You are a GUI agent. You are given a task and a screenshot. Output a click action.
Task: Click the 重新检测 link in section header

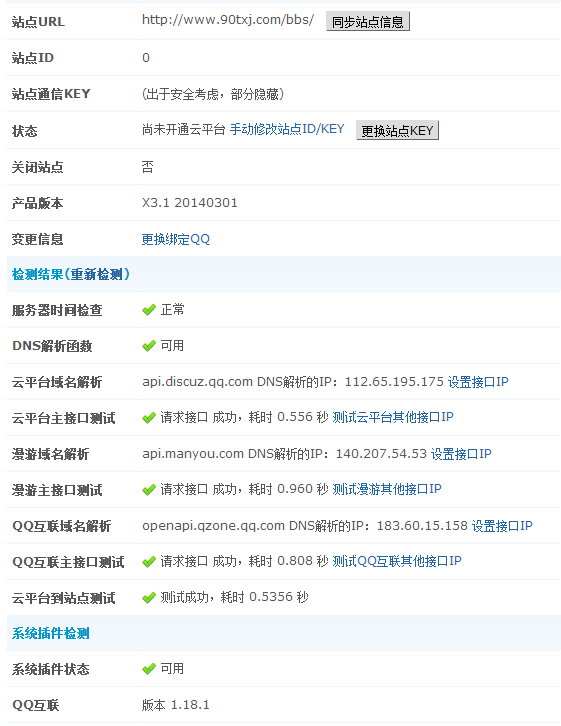[x=96, y=275]
